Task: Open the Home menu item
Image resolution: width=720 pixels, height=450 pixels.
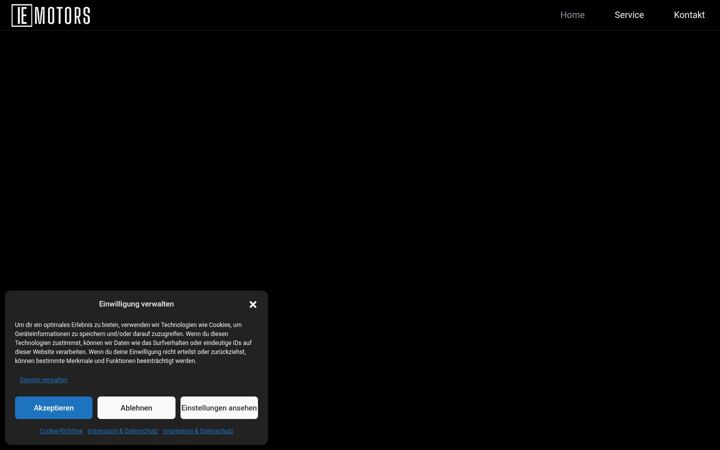Action: pos(572,15)
